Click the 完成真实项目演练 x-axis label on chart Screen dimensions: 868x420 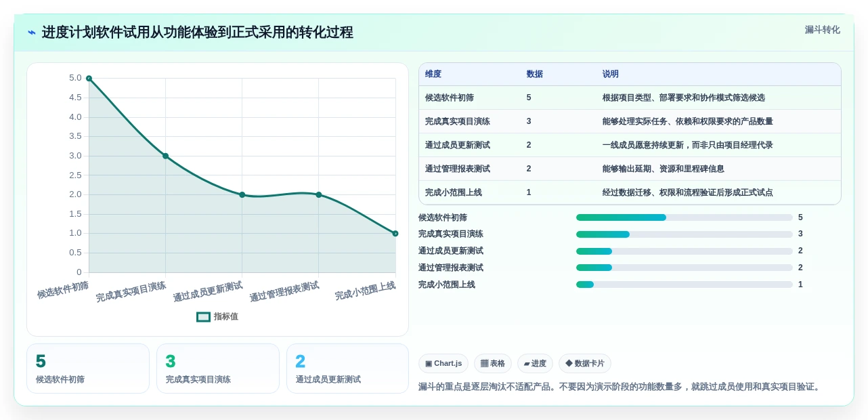131,292
